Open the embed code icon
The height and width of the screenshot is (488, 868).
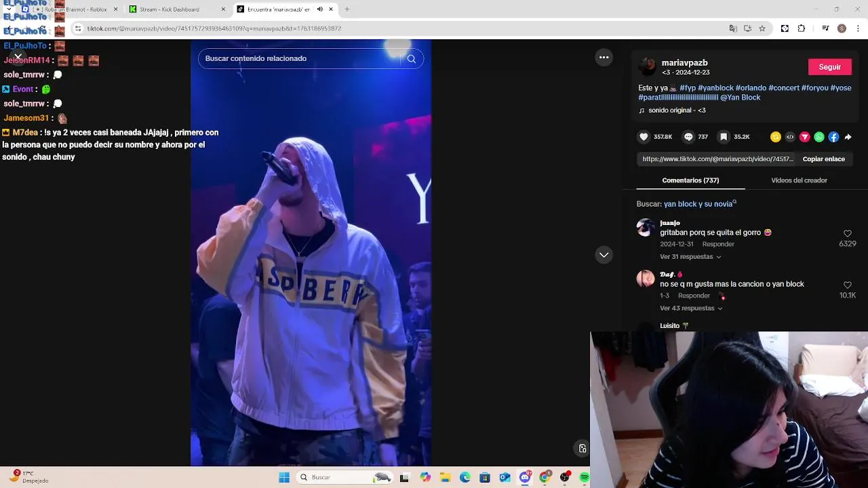pyautogui.click(x=790, y=137)
